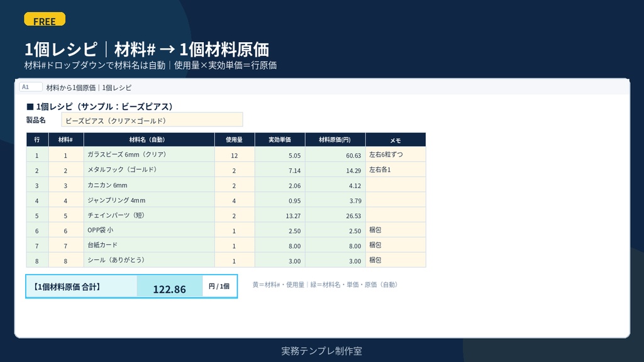Select the チェインパーツ（短） cell
644x362 pixels.
(148, 215)
